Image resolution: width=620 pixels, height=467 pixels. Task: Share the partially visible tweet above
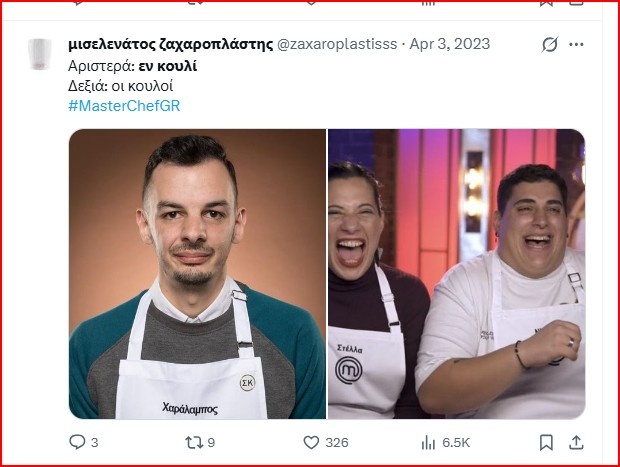[576, 3]
